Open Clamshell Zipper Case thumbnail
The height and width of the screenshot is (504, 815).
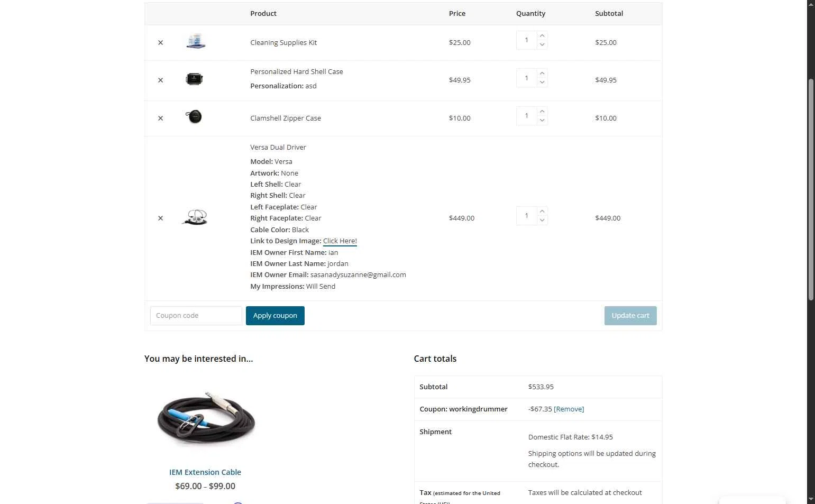[195, 117]
